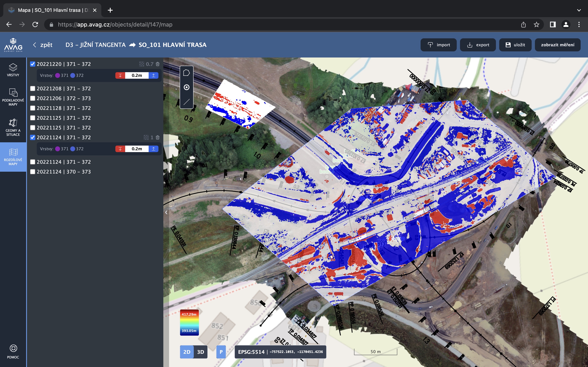Select the point marker tool
The image size is (588, 367).
[x=186, y=87]
